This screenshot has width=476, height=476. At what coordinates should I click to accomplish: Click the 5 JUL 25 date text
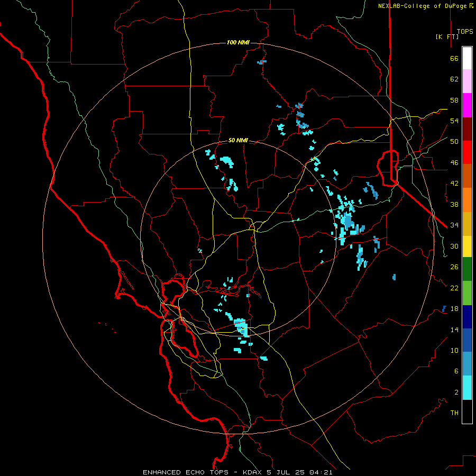287,472
